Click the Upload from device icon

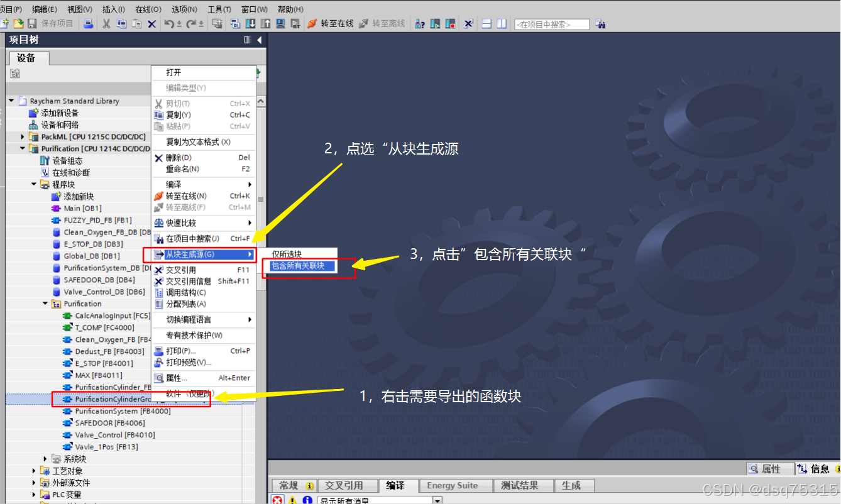[x=265, y=24]
